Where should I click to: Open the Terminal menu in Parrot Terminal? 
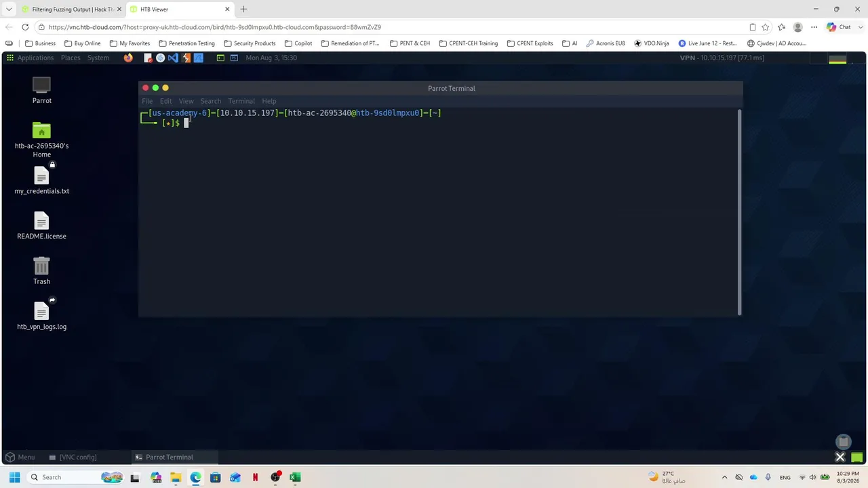[x=241, y=101]
